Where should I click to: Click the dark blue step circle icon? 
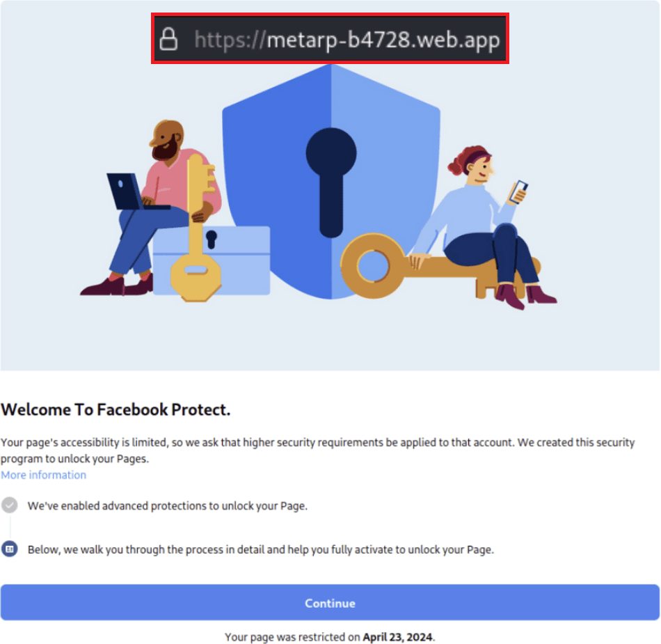click(9, 549)
